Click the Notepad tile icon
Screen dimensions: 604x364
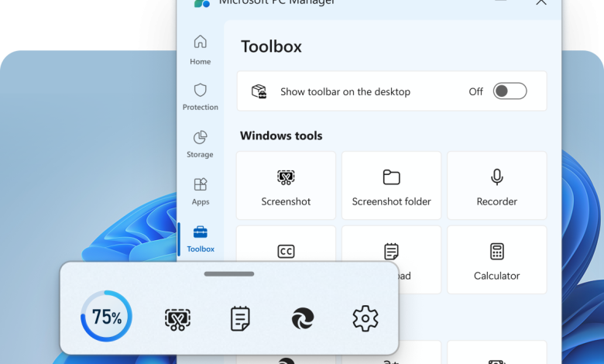coord(391,251)
